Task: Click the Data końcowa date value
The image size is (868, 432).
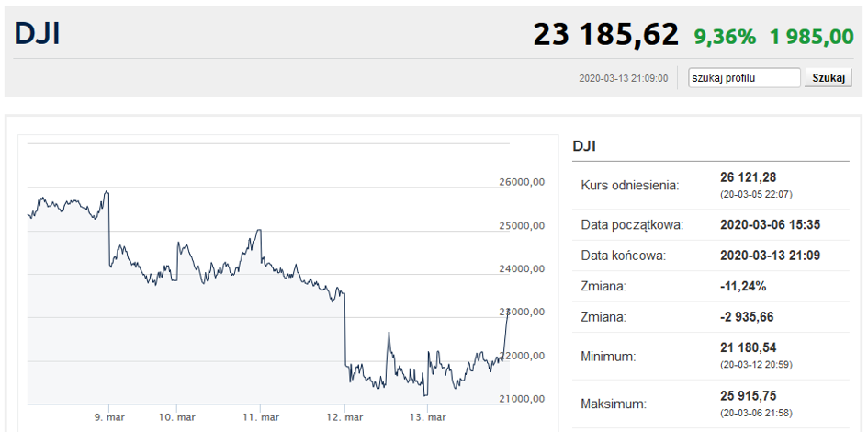Action: pos(770,256)
